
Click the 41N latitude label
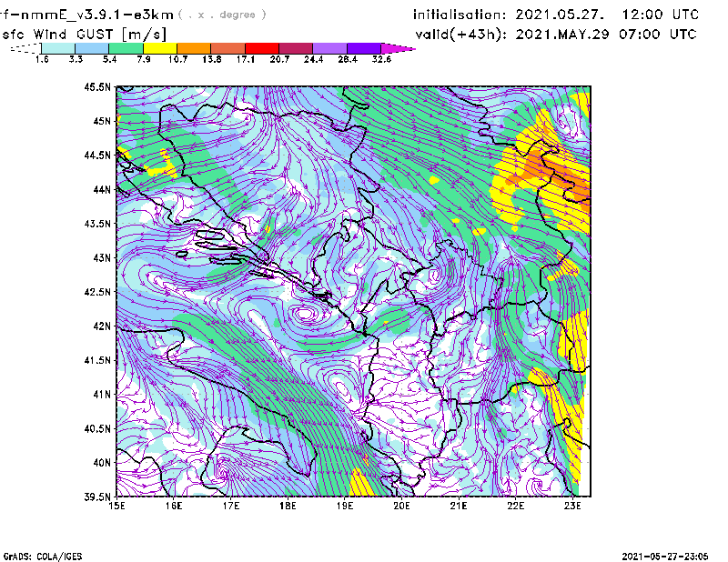(102, 395)
